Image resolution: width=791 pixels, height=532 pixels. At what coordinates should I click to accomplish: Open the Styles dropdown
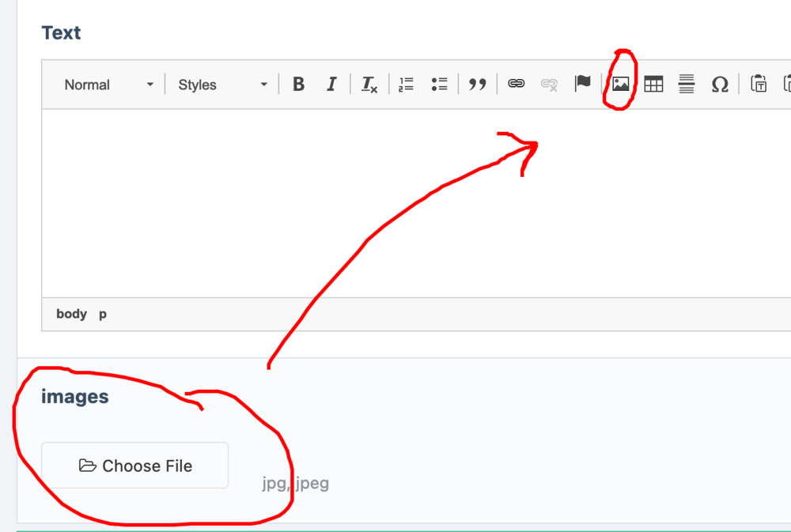click(x=222, y=85)
